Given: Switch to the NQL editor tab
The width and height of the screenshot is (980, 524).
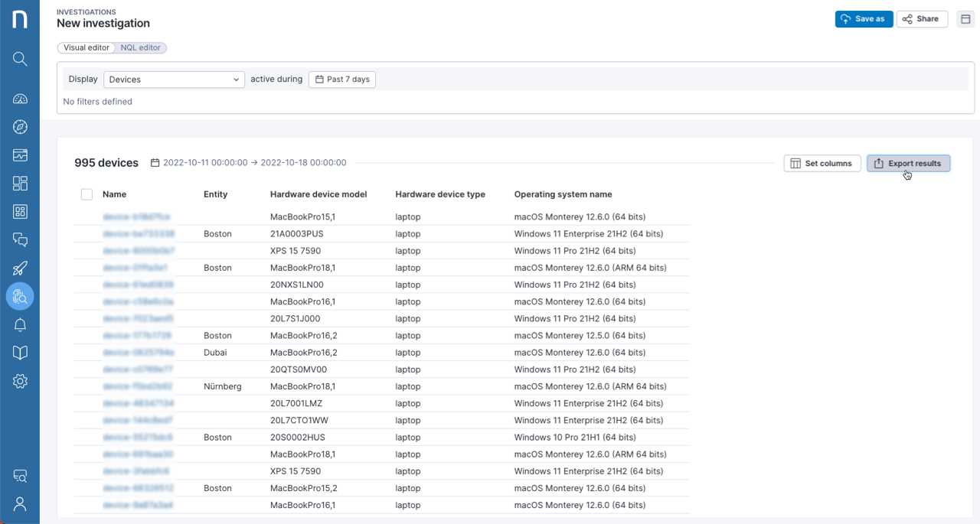Looking at the screenshot, I should (x=140, y=47).
